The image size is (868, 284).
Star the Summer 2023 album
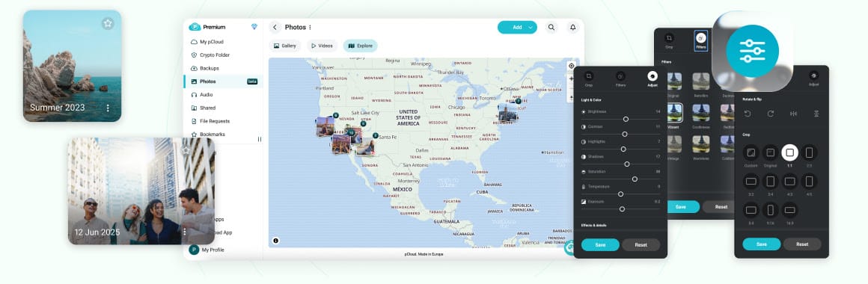[x=108, y=23]
